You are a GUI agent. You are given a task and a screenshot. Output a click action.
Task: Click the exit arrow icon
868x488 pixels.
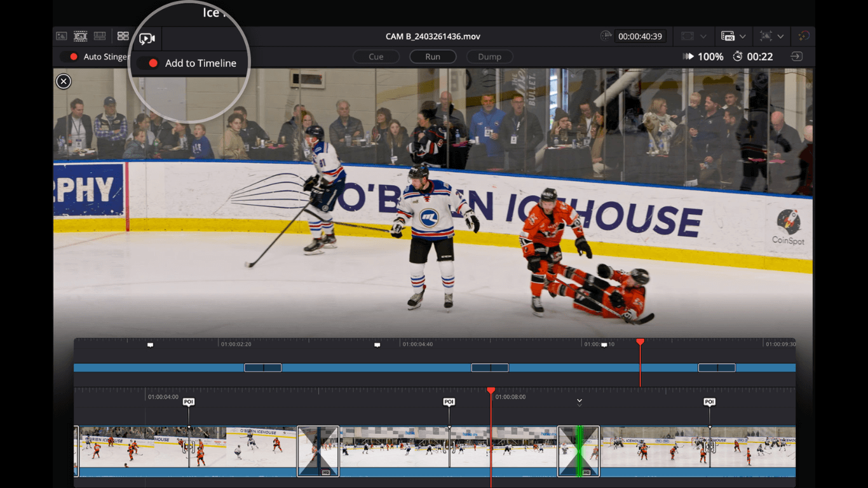pos(796,57)
